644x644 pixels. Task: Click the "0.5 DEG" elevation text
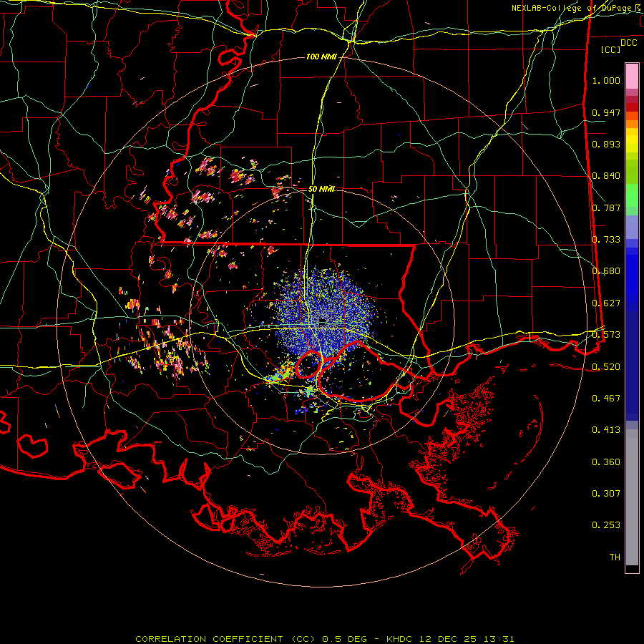click(x=345, y=639)
